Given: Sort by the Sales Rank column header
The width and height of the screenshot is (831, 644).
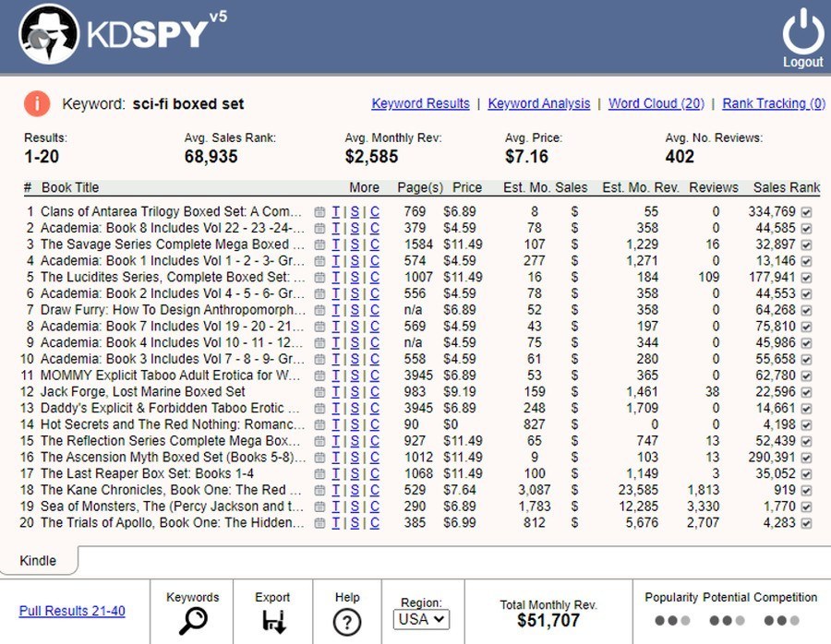Looking at the screenshot, I should point(786,187).
